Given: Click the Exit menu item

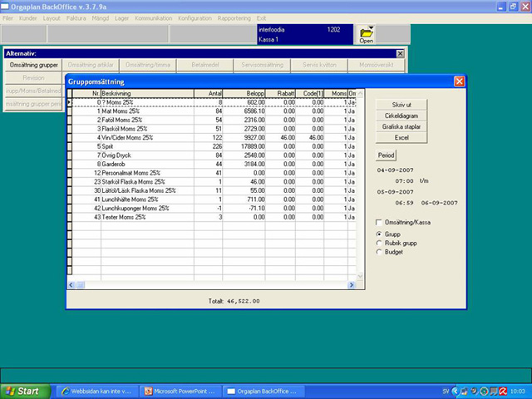Looking at the screenshot, I should pos(261,18).
